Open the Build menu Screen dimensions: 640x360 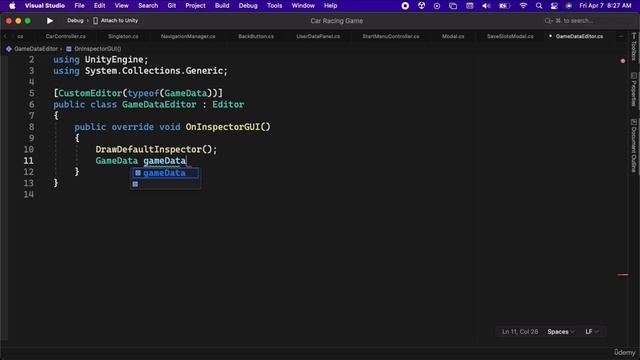click(x=222, y=6)
